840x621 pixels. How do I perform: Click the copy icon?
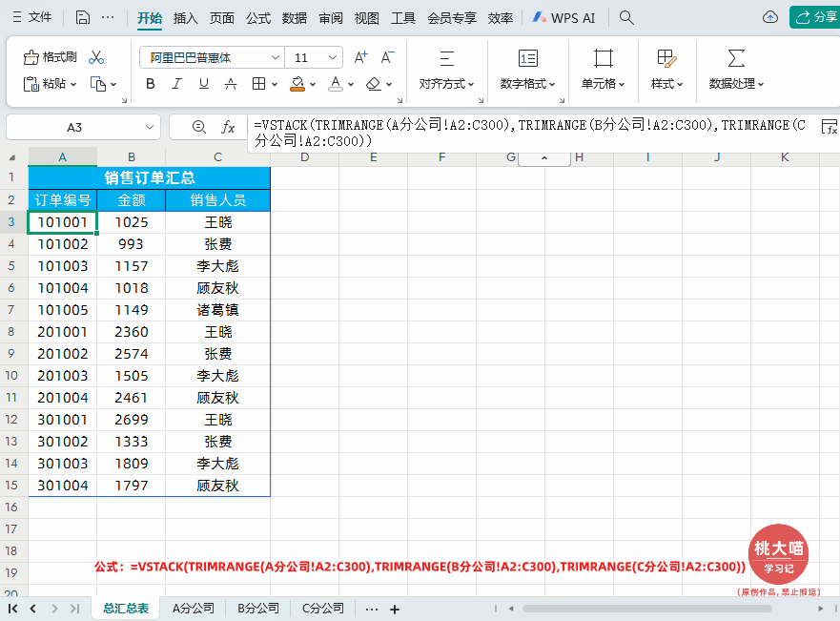(x=97, y=84)
